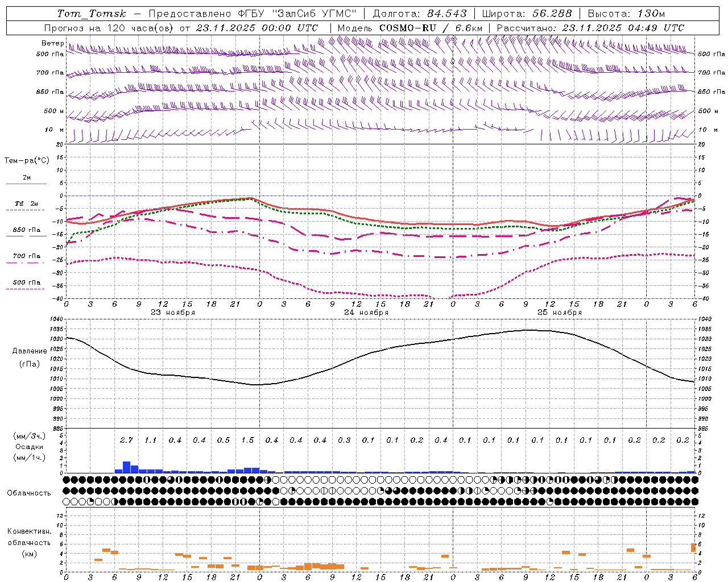Click the '1.5' three-hour precipitation value
728x582 pixels.
[247, 440]
